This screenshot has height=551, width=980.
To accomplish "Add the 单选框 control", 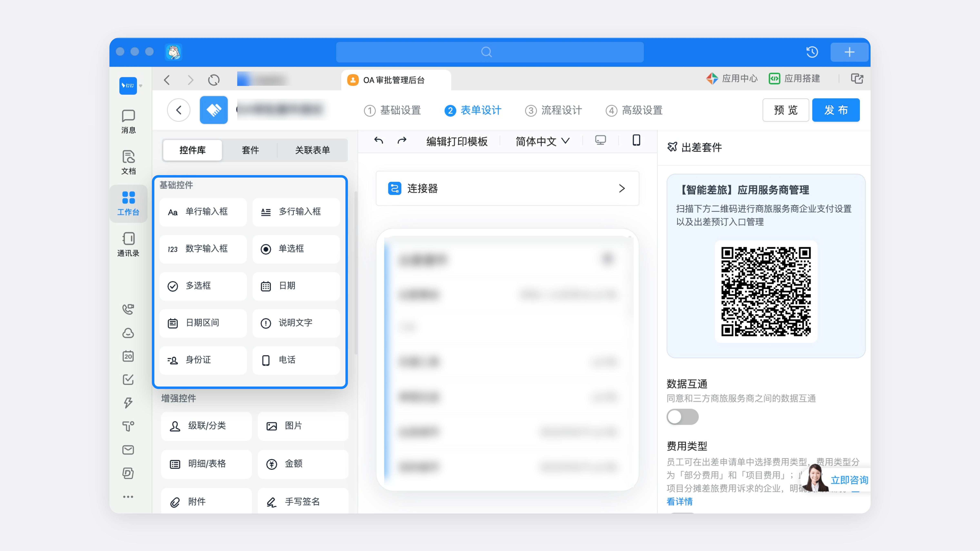I will [296, 249].
